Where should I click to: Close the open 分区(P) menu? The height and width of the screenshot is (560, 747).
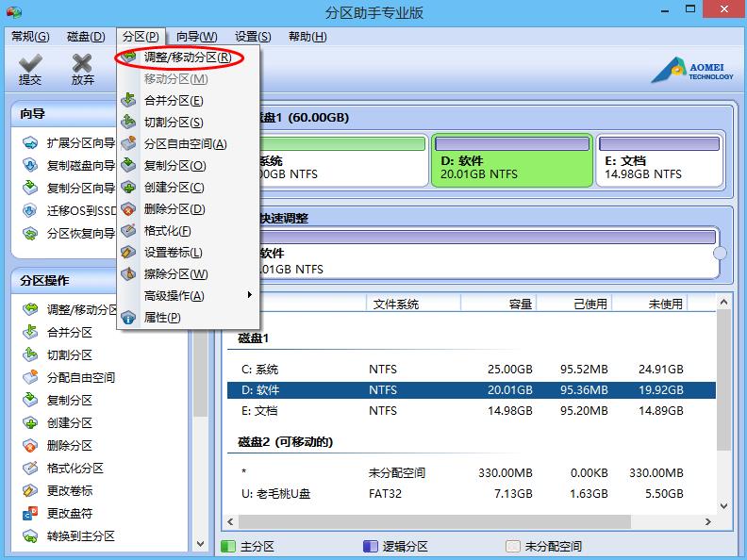point(141,37)
